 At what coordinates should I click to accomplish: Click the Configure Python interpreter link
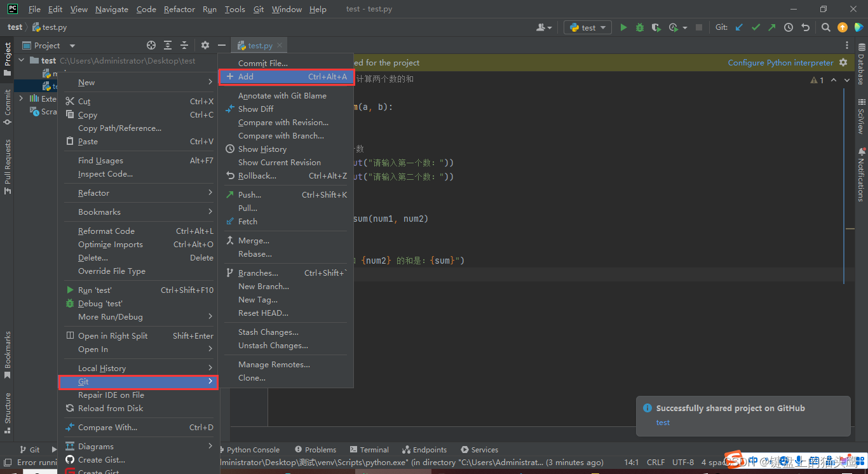780,62
